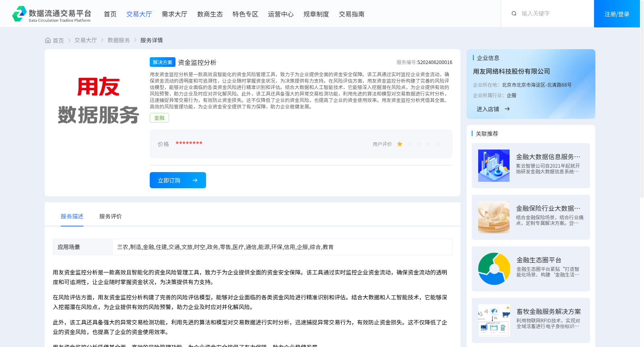Click the fourth rating star
Screen dimensions: 644x347
(429, 144)
